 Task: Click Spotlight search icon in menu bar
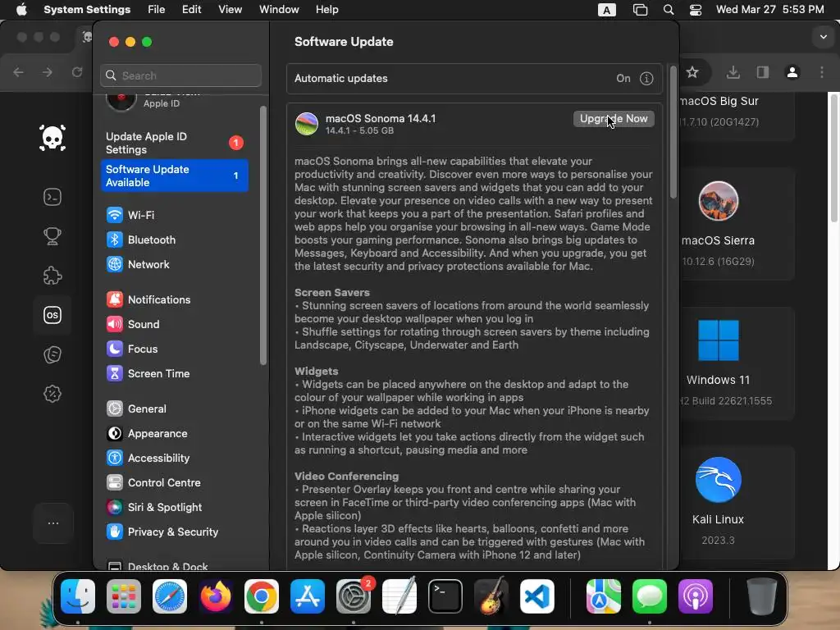tap(668, 10)
